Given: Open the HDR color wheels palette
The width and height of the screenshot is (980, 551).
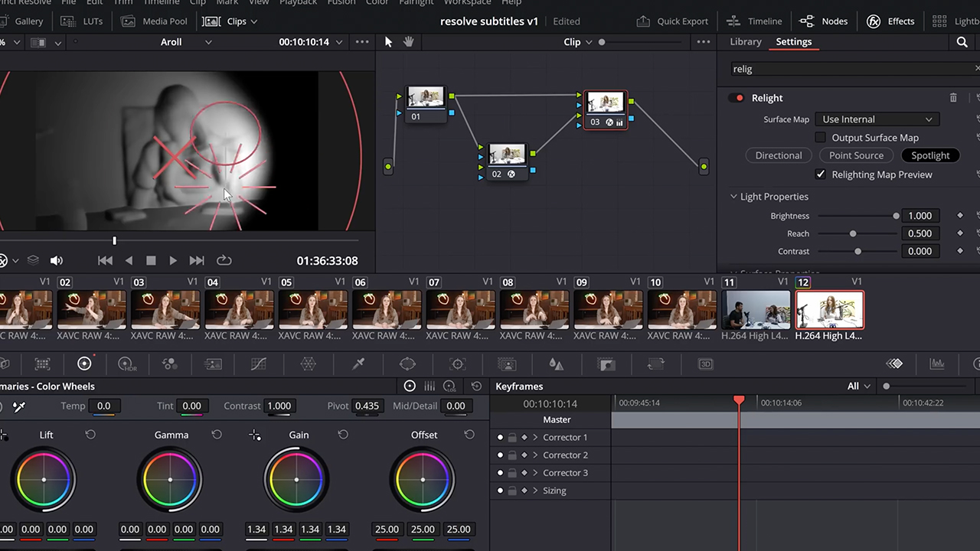Looking at the screenshot, I should coord(127,364).
